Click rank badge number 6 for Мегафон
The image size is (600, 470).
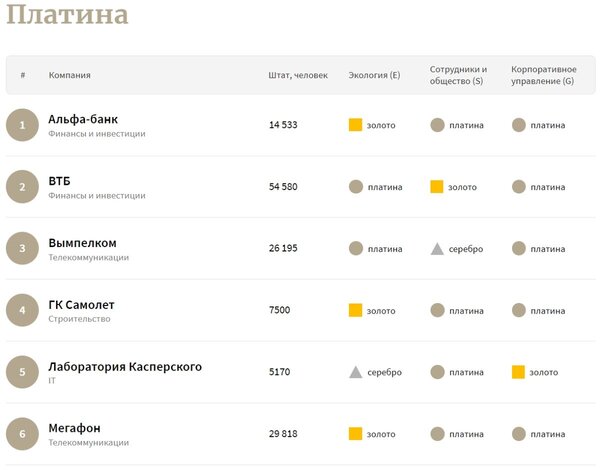tap(22, 434)
